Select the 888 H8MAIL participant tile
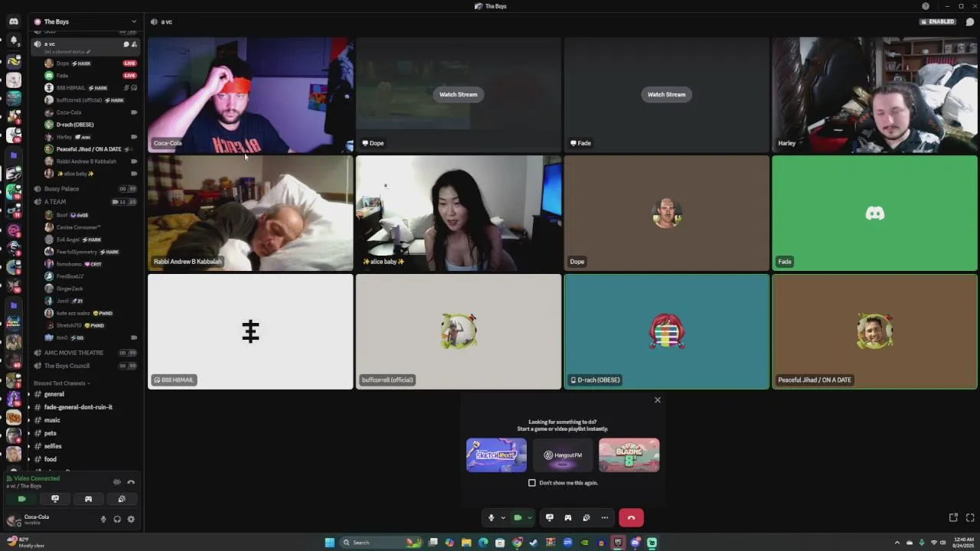Viewport: 980px width, 551px height. coord(250,331)
